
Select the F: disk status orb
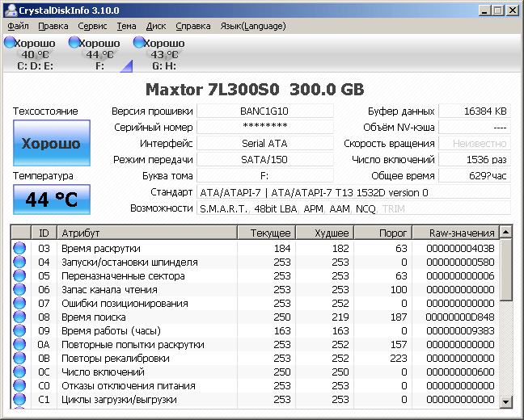74,42
